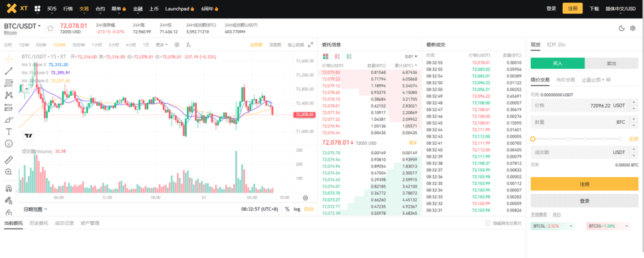Expand the BTC/USDT trading pair dropdown
The image size is (644, 258).
point(39,26)
